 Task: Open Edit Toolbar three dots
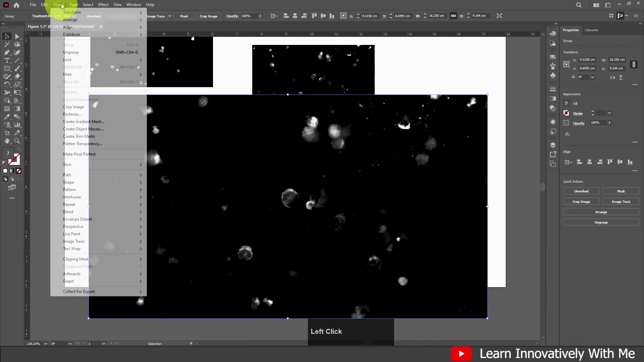point(12,198)
